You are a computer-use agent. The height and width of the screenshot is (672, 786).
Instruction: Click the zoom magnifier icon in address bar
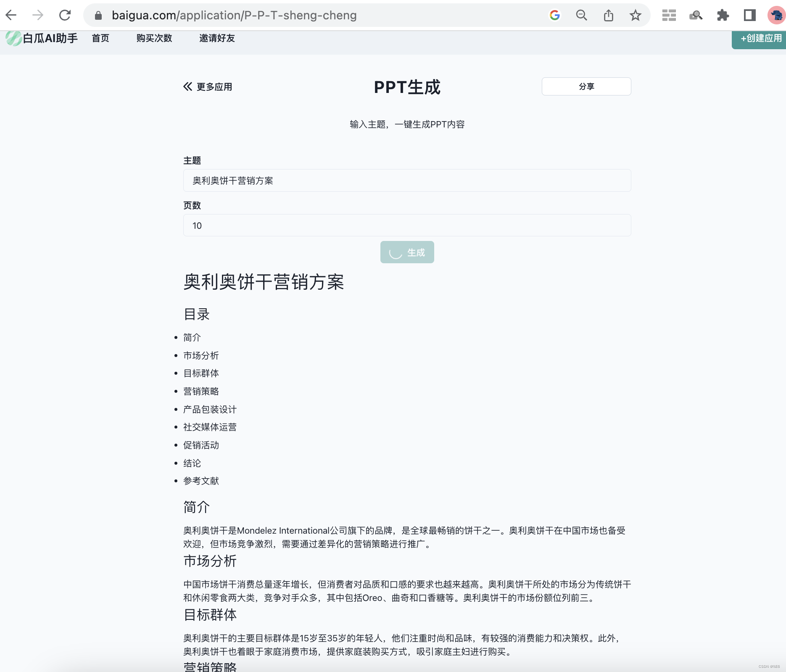click(582, 16)
